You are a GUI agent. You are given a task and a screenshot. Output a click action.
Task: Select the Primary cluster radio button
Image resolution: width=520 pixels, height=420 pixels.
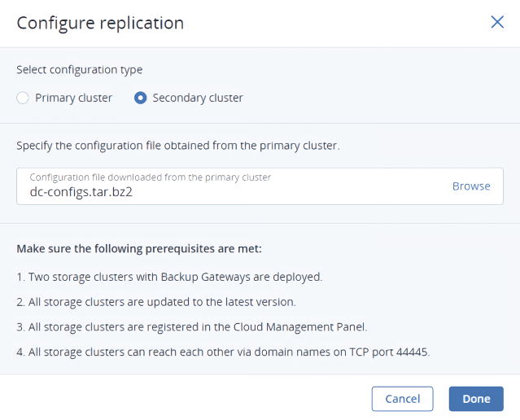tap(23, 98)
